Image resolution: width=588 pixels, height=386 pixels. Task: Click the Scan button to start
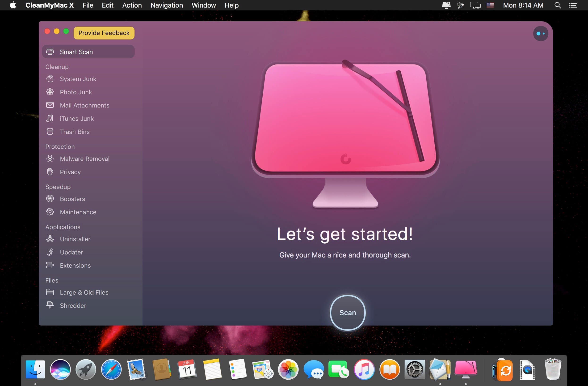click(x=348, y=313)
